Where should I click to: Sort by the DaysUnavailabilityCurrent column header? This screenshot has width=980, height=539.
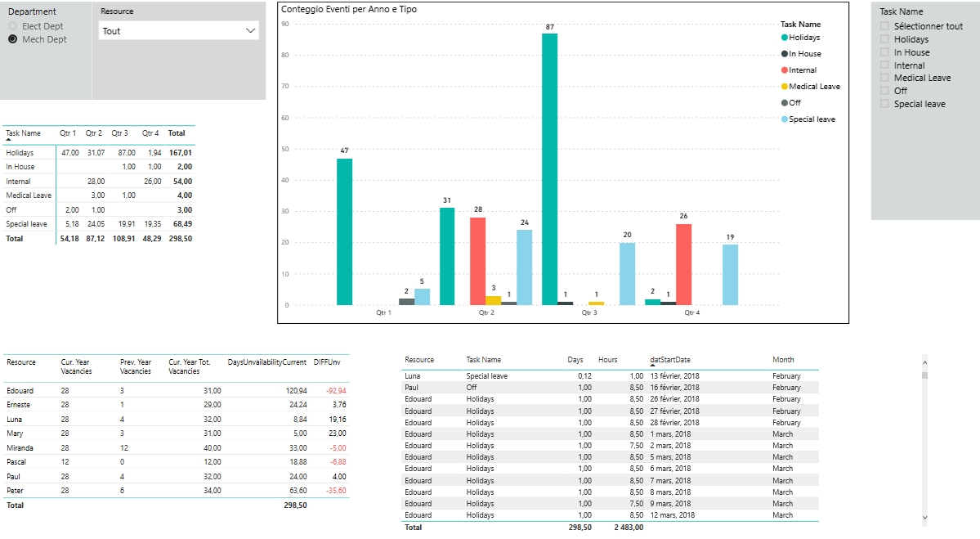[x=266, y=362]
